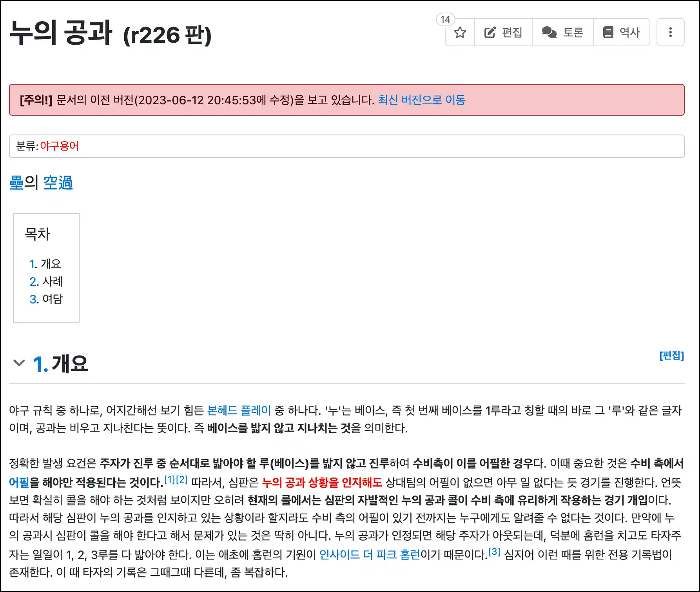700x592 pixels.
Task: Open the 어필 link in the paragraph
Action: coord(19,482)
